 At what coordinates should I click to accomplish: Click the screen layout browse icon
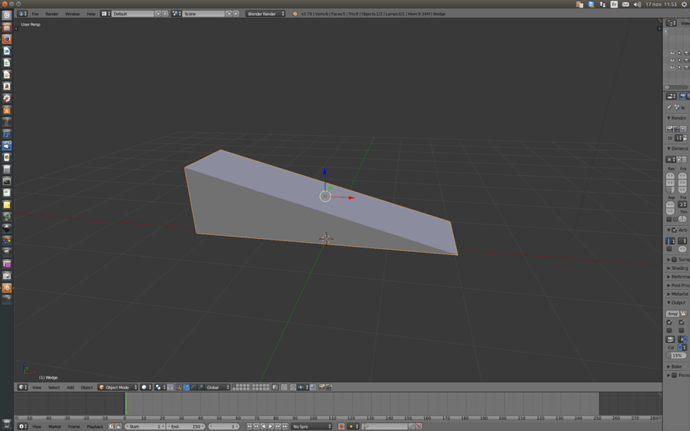point(106,14)
